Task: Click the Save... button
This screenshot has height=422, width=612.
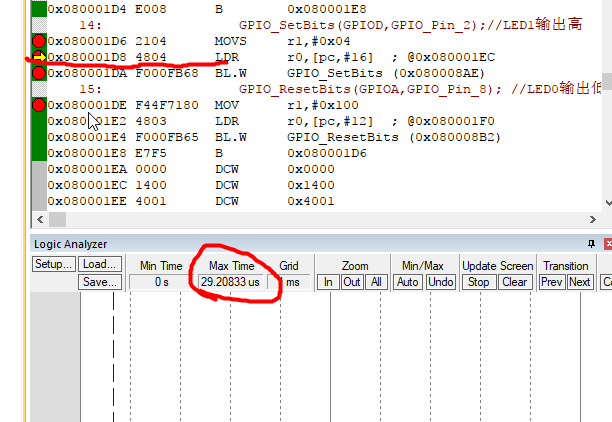Action: point(100,282)
